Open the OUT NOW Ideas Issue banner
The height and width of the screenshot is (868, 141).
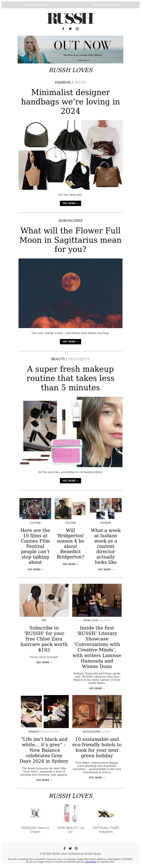coord(70,49)
